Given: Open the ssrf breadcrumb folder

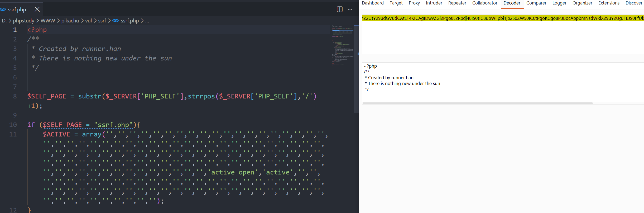Looking at the screenshot, I should 102,21.
